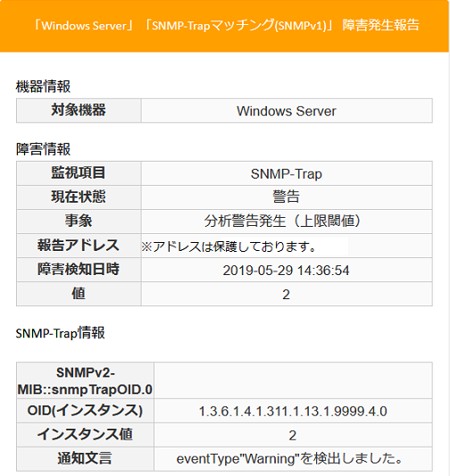The width and height of the screenshot is (450, 476).
Task: Click the 障害情報 section heading
Action: 43,149
